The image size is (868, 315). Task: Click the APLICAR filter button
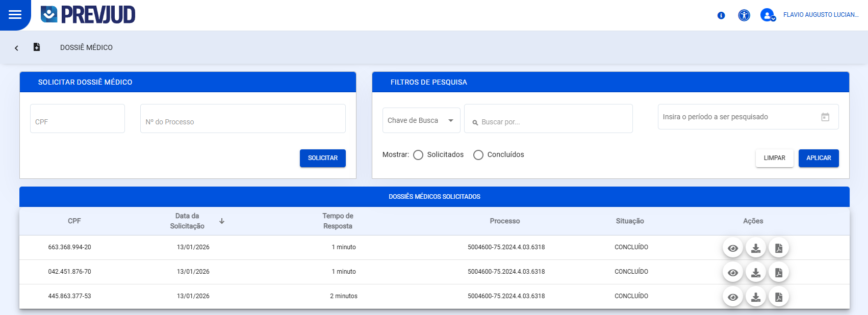819,158
